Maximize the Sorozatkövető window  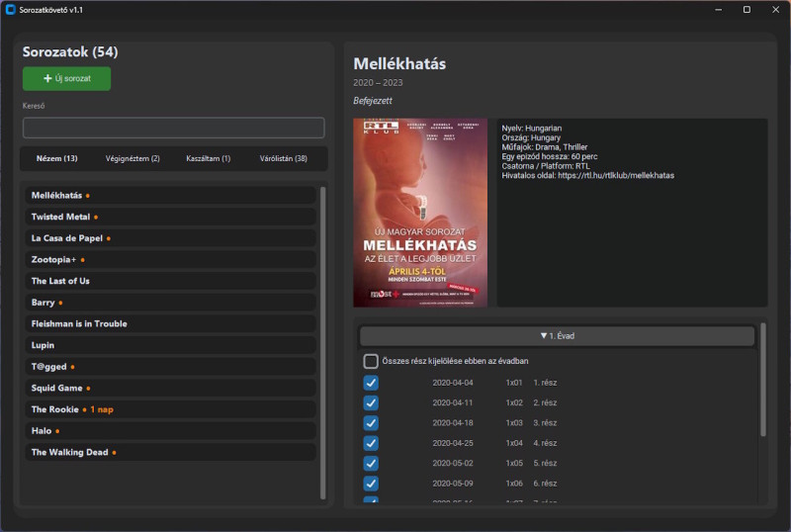pyautogui.click(x=747, y=10)
